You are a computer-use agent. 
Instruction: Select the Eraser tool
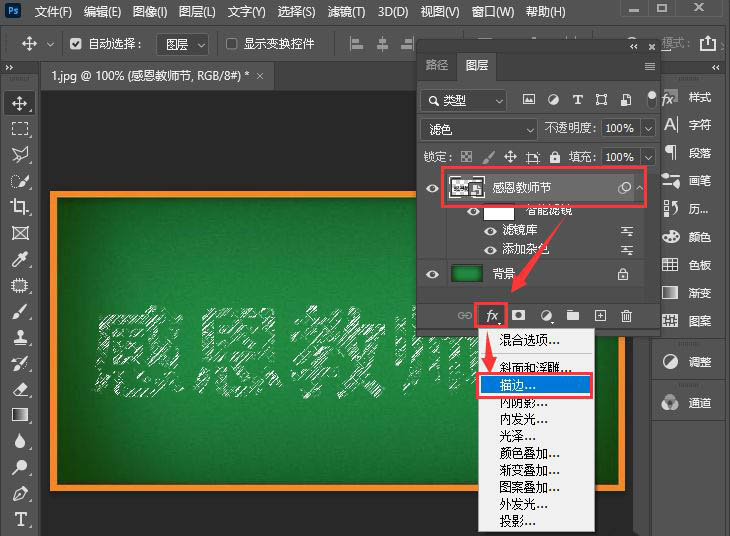tap(20, 389)
